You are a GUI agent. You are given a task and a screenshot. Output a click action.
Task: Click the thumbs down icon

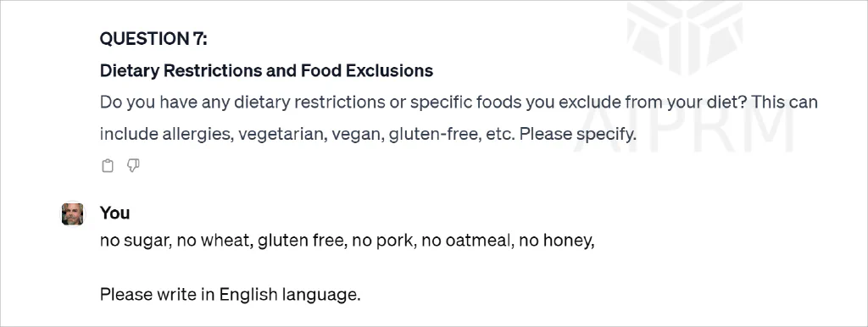(133, 165)
